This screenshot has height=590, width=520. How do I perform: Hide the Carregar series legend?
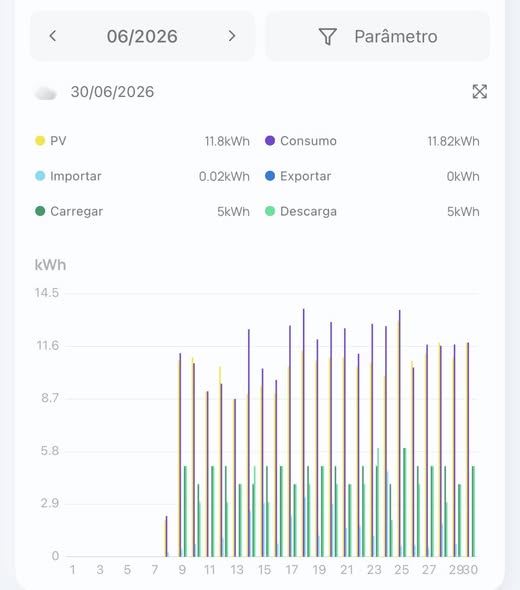(69, 211)
